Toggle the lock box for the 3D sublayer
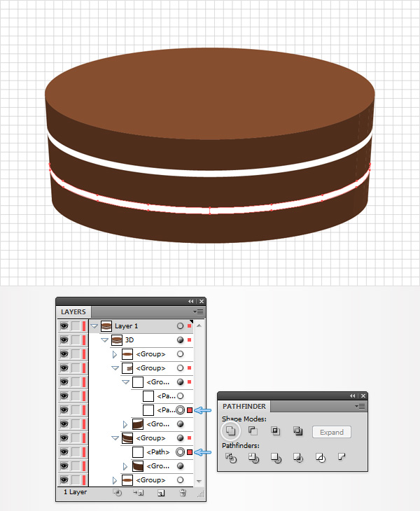This screenshot has width=420, height=511. tap(76, 340)
